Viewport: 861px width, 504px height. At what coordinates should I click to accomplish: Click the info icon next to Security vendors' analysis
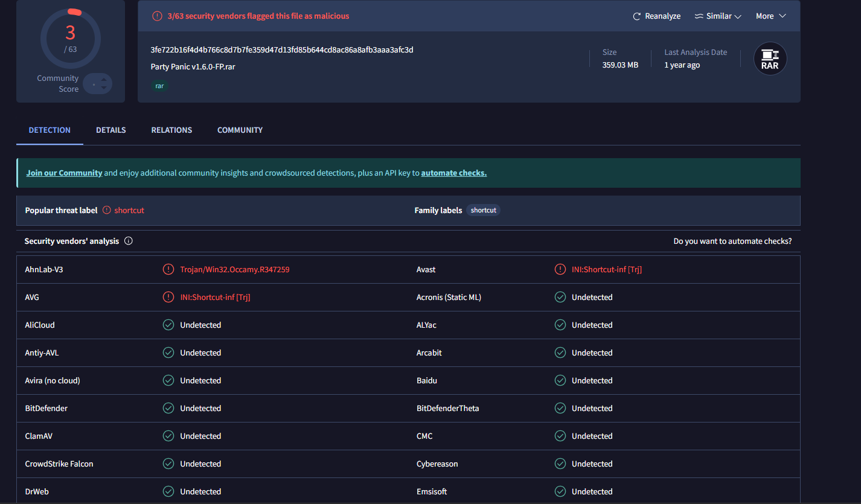tap(129, 241)
